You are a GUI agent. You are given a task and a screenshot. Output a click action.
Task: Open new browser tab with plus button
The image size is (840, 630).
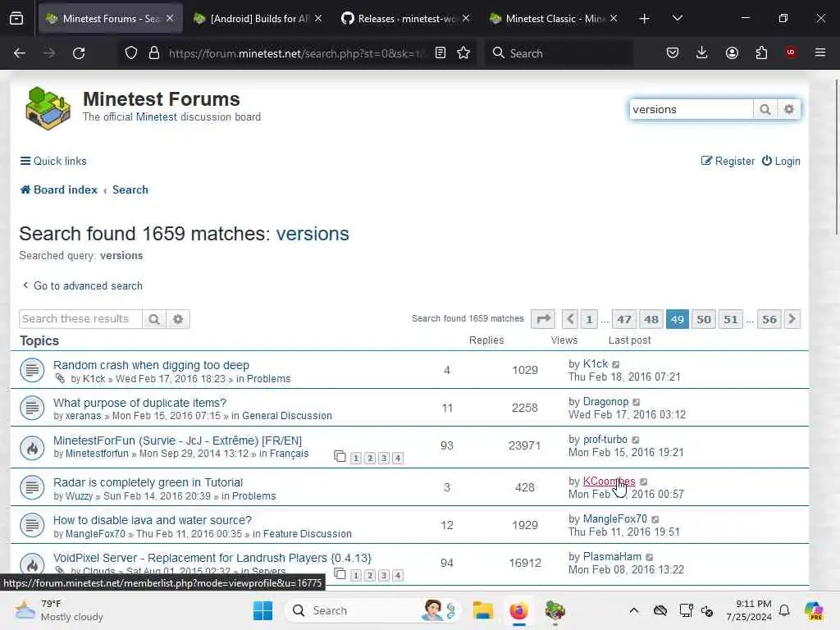pyautogui.click(x=645, y=19)
